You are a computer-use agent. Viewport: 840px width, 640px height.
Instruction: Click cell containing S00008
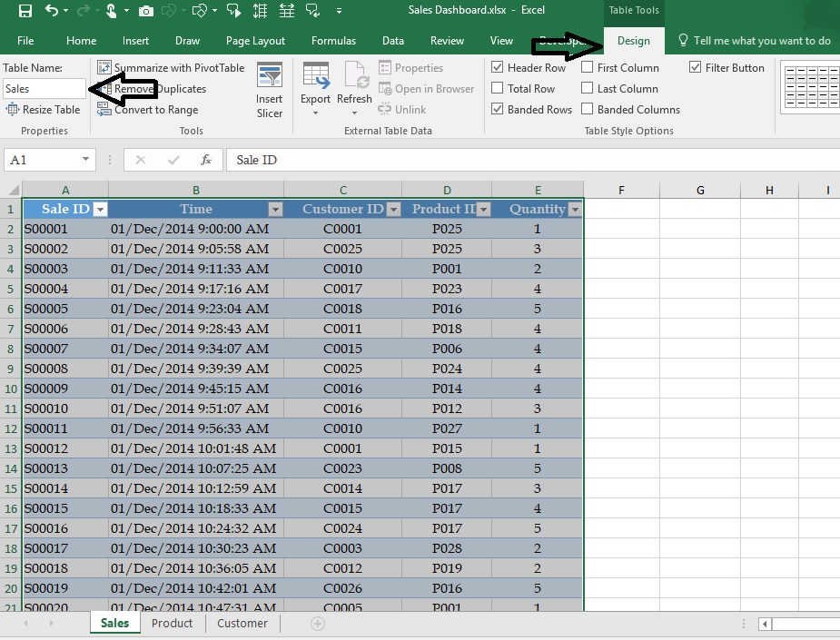click(x=64, y=369)
